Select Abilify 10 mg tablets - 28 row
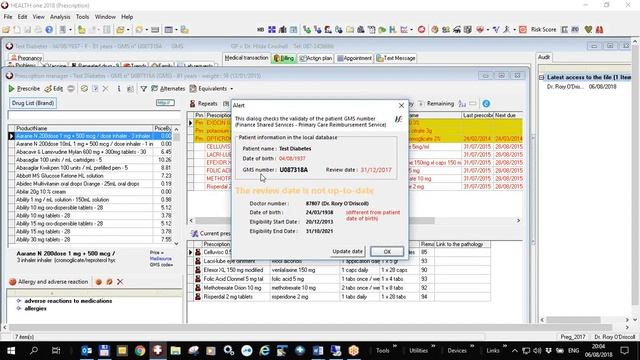640x360 pixels. point(93,216)
